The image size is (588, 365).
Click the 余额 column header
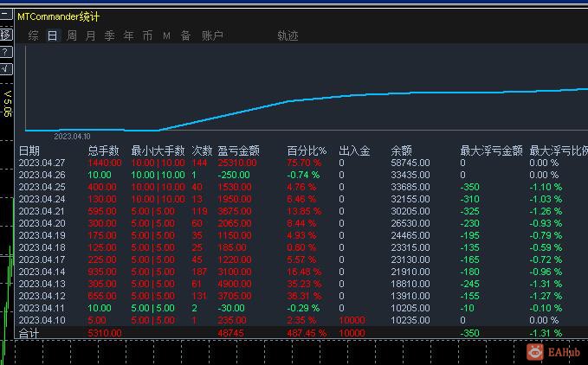(401, 150)
